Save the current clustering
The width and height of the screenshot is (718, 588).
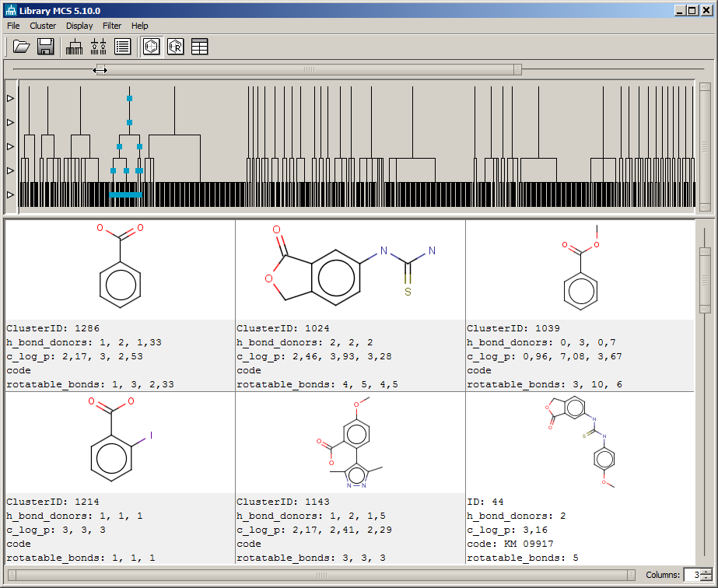[x=45, y=47]
